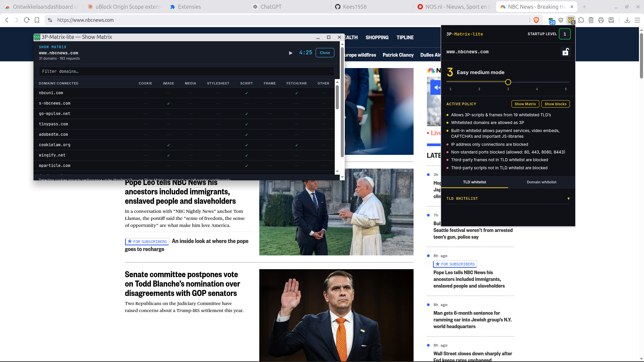Screen dimensions: 644x362
Task: Set mode slider to level 5
Action: click(566, 82)
